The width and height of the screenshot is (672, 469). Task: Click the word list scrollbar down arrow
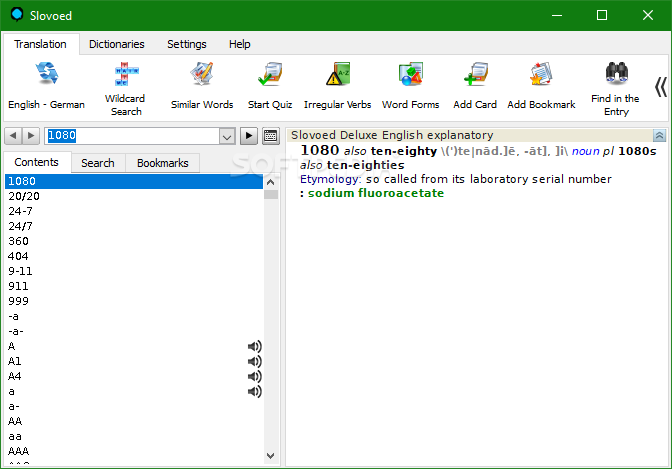(270, 456)
